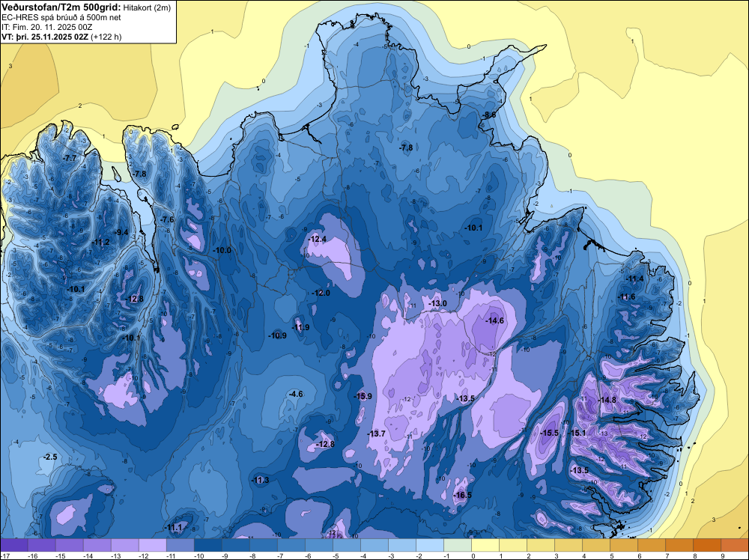Screen dimensions: 749x560
Task: Click the -15.9 temperature value on the map
Action: (x=362, y=396)
